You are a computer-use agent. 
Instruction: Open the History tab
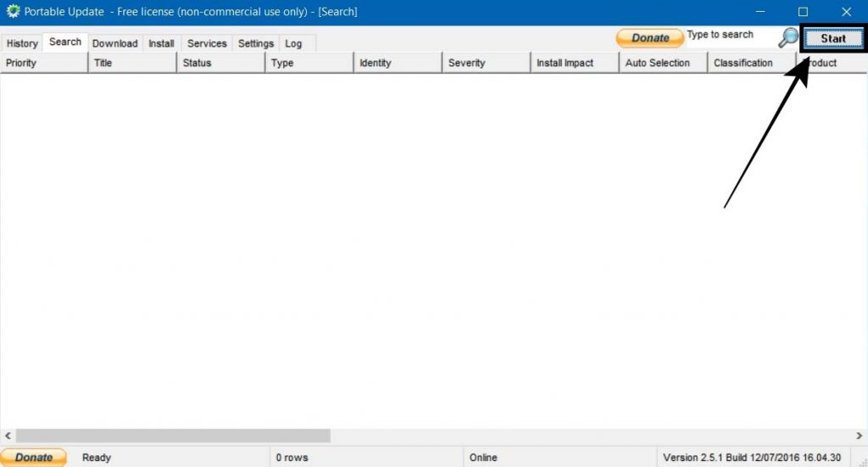tap(22, 43)
